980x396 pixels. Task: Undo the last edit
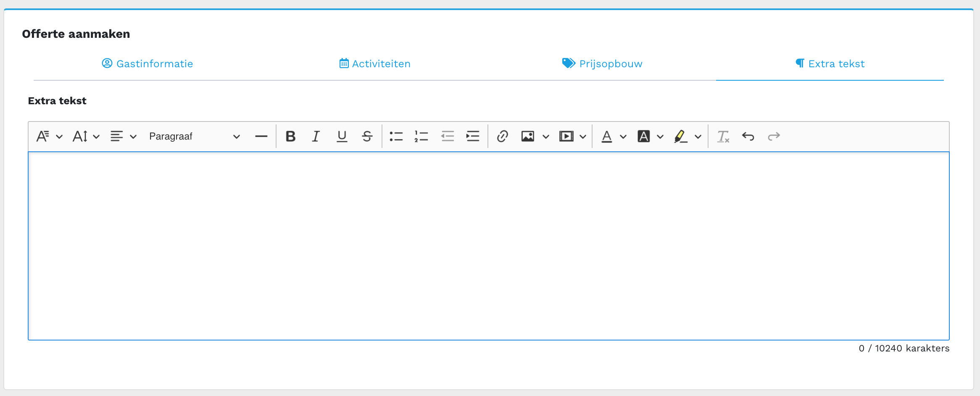(x=748, y=136)
